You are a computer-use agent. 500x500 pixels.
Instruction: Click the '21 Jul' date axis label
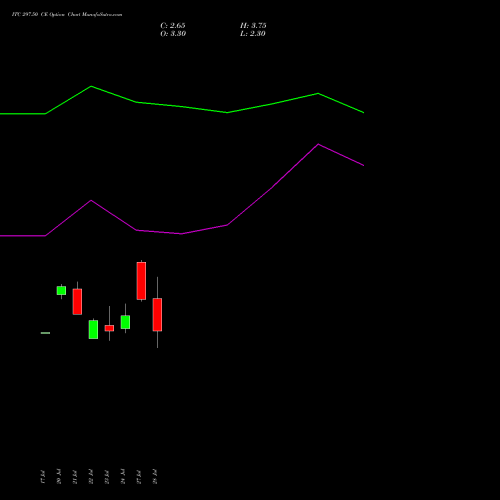point(75,477)
